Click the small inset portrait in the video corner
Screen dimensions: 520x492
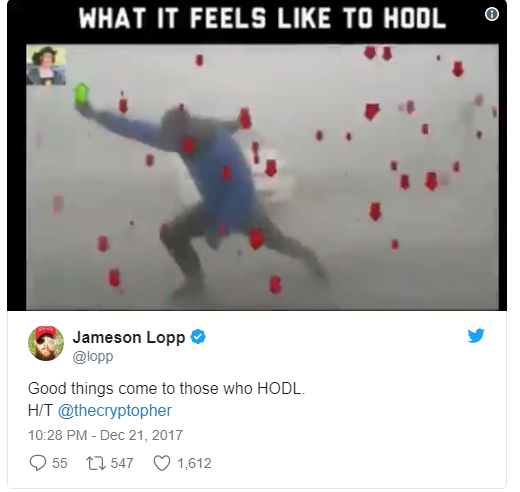(x=46, y=66)
